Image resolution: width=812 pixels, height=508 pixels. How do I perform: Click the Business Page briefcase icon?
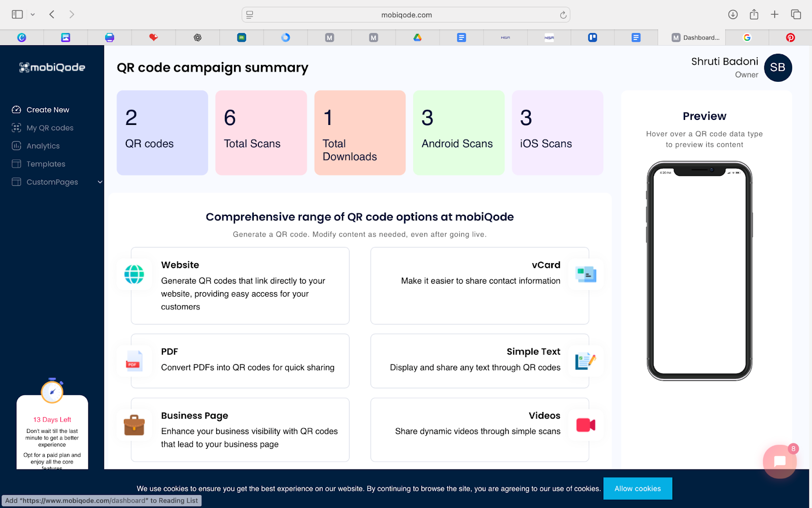[134, 425]
